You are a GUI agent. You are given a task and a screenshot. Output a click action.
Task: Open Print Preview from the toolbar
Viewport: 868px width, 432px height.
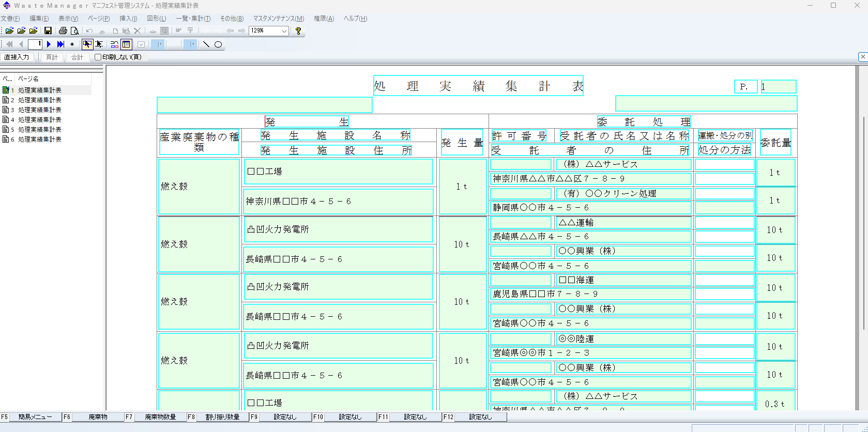(75, 31)
